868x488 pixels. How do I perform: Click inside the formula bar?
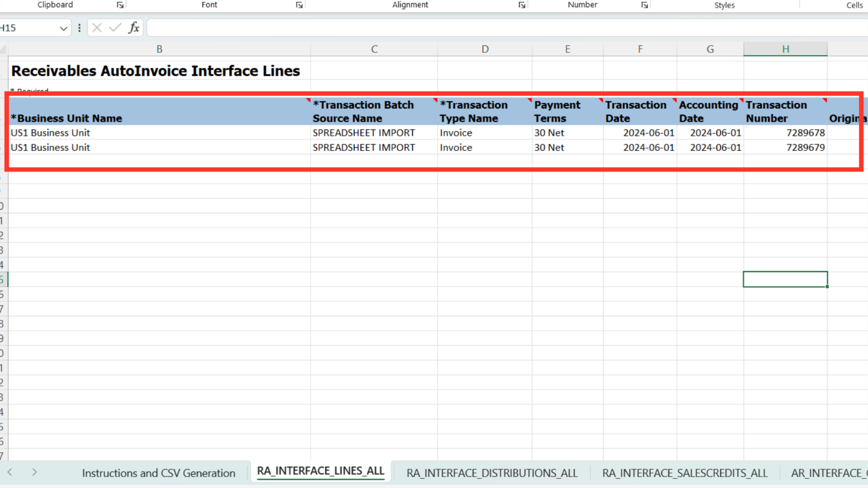[x=507, y=28]
